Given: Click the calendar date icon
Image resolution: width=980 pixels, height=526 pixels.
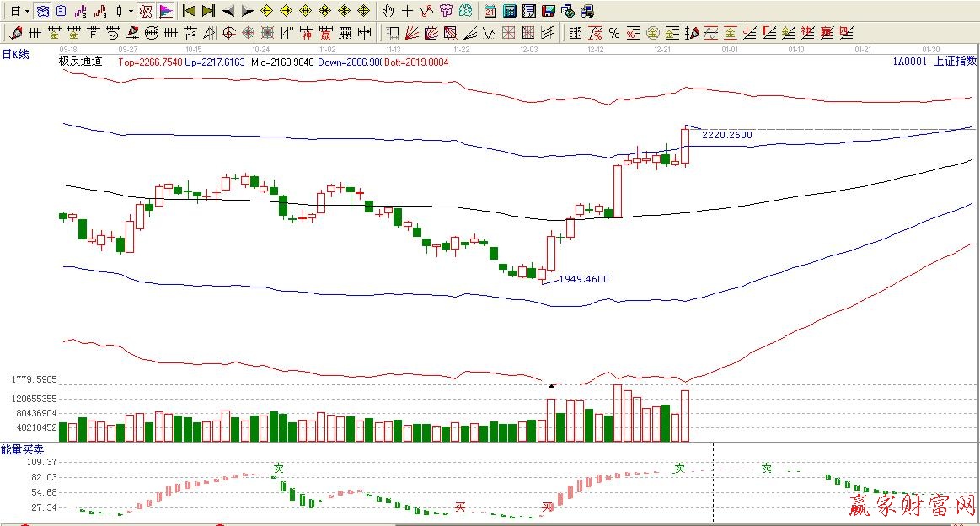Looking at the screenshot, I should pyautogui.click(x=490, y=11).
